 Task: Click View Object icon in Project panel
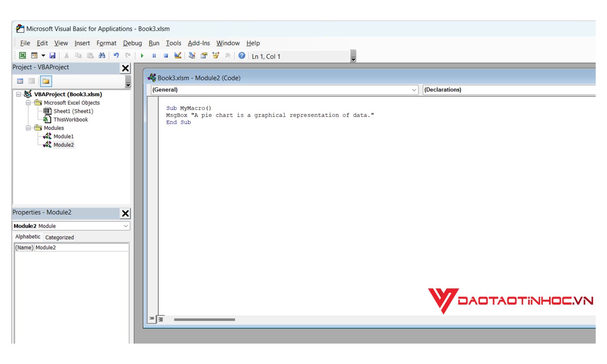coord(32,81)
